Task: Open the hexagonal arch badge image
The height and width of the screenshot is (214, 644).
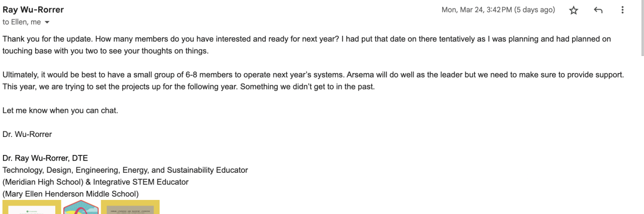Action: click(81, 207)
